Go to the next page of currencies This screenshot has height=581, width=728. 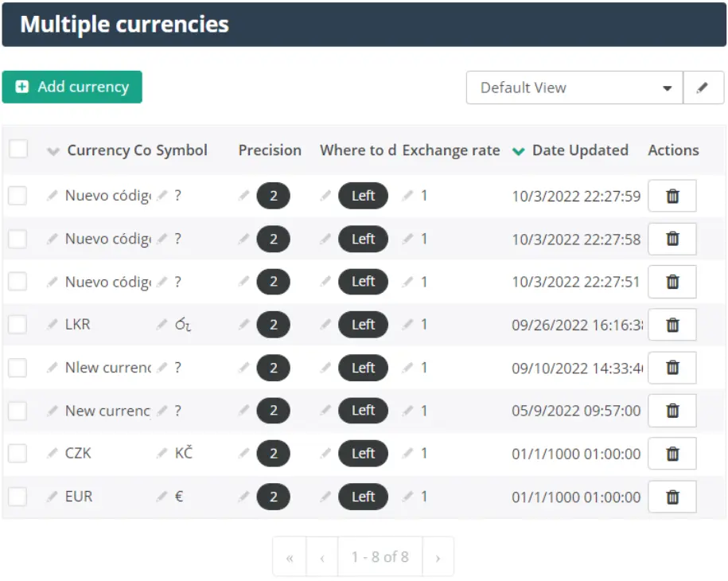pyautogui.click(x=437, y=556)
